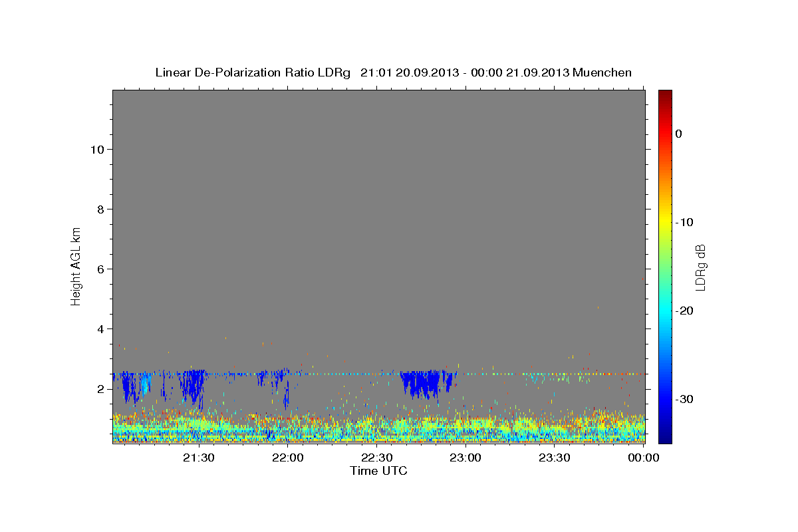Screen dimensions: 798x532
Task: Click the colorbar value -20
Action: click(x=685, y=311)
